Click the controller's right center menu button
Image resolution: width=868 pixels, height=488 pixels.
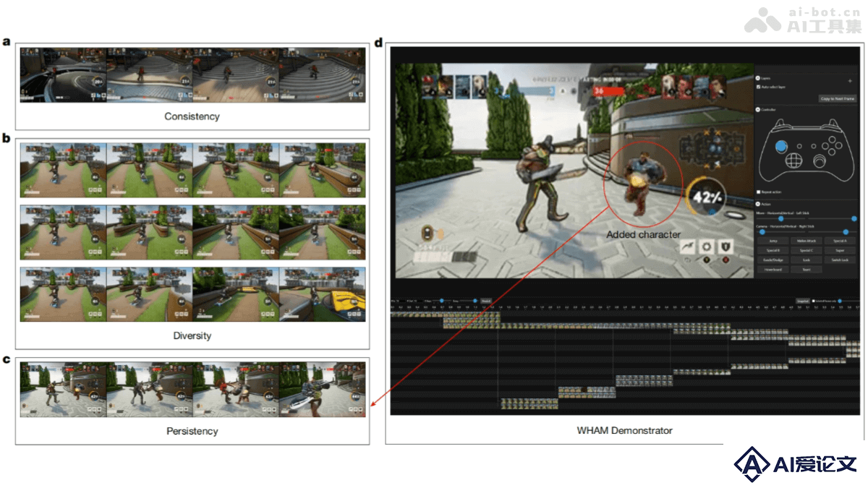[813, 146]
